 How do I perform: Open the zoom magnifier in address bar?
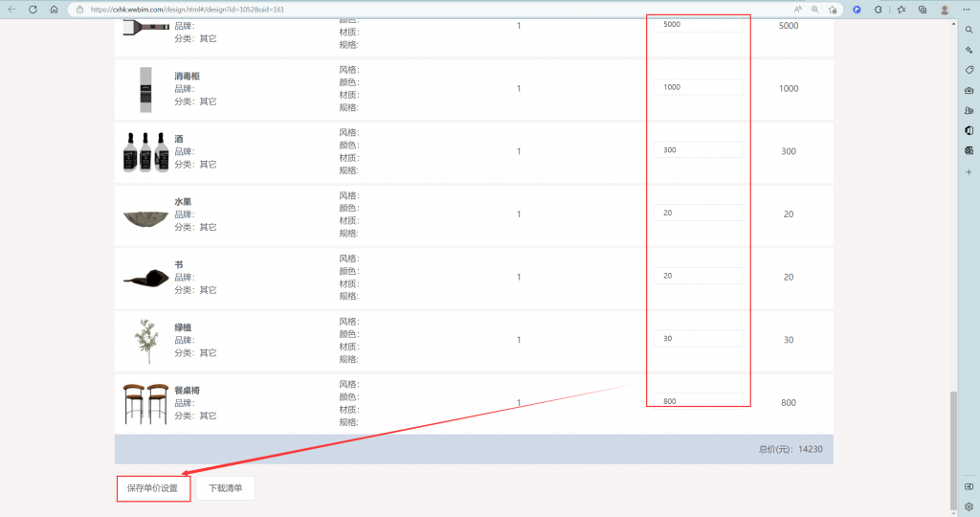[815, 10]
